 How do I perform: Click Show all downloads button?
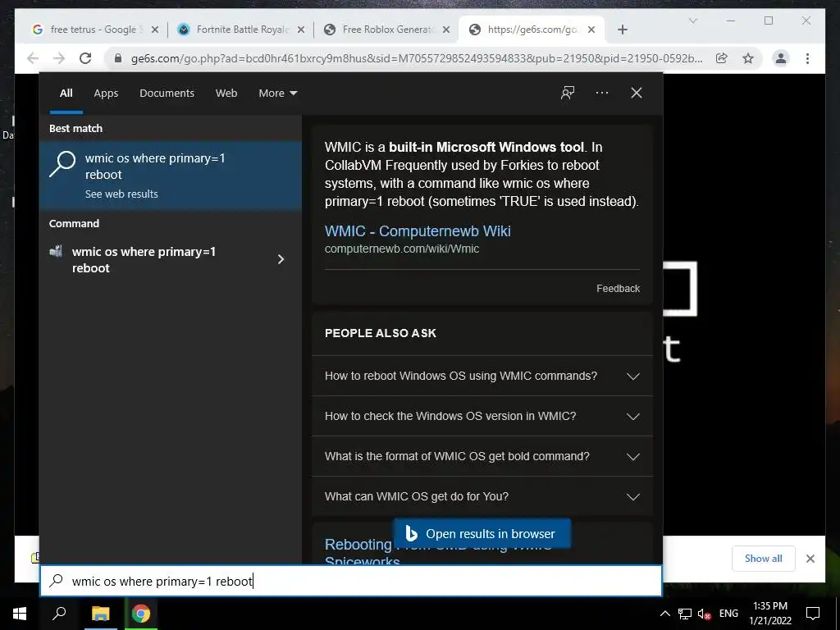coord(763,558)
